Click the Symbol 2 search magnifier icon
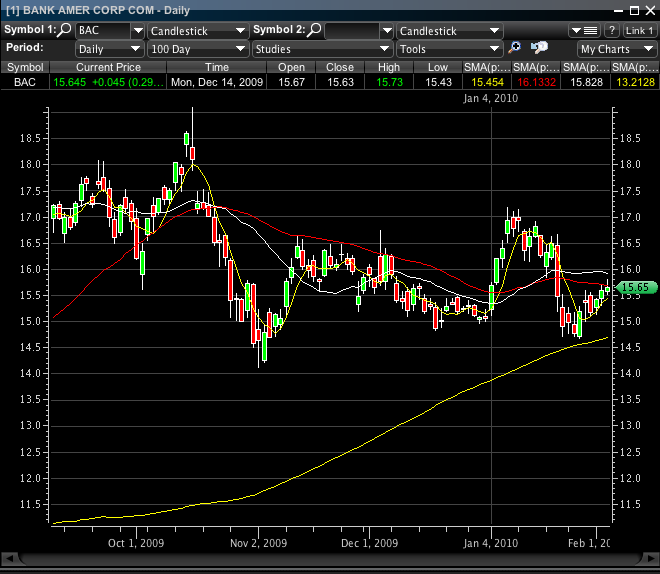Viewport: 660px width, 574px height. tap(315, 30)
